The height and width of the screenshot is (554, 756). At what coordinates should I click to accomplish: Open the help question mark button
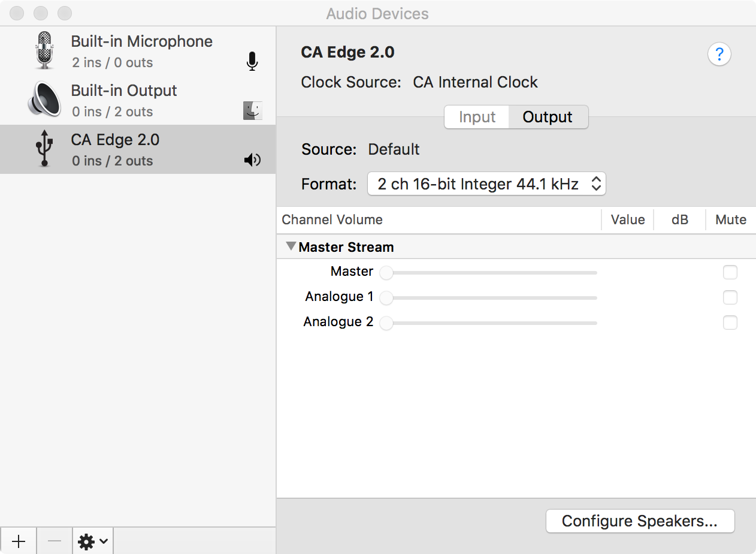719,55
